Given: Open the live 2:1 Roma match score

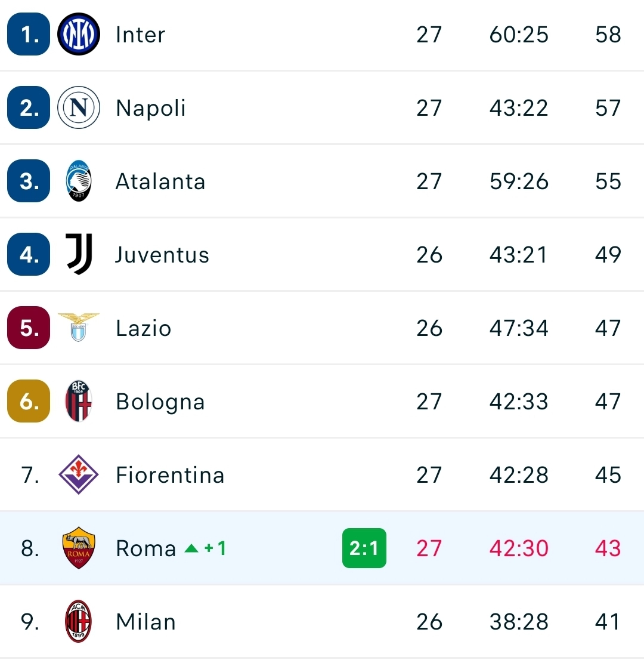Looking at the screenshot, I should (x=364, y=548).
